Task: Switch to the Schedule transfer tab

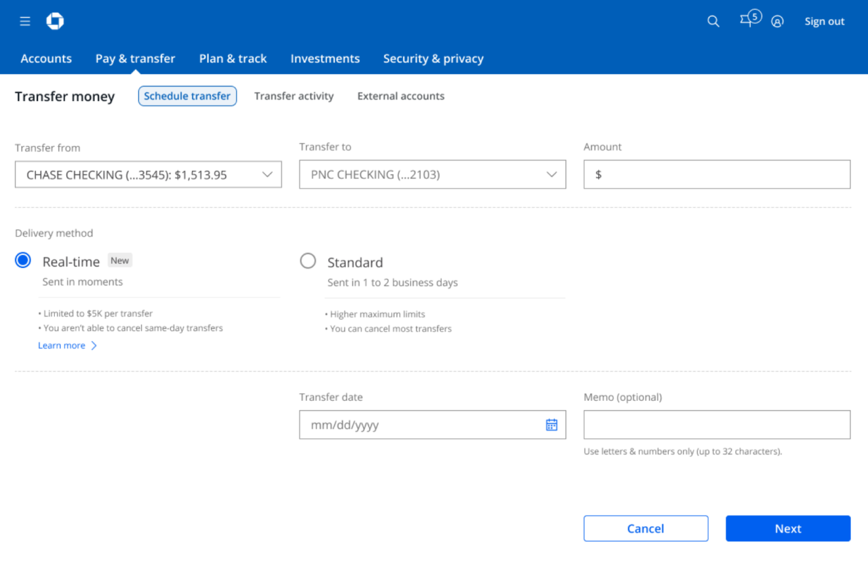Action: [187, 96]
